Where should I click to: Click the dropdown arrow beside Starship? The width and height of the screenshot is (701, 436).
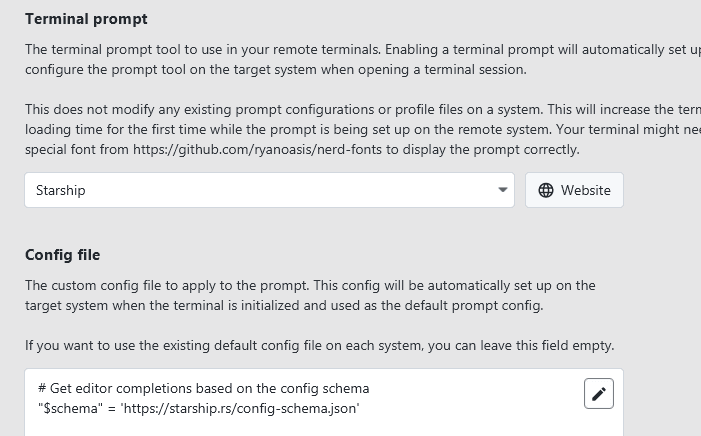[x=503, y=190]
